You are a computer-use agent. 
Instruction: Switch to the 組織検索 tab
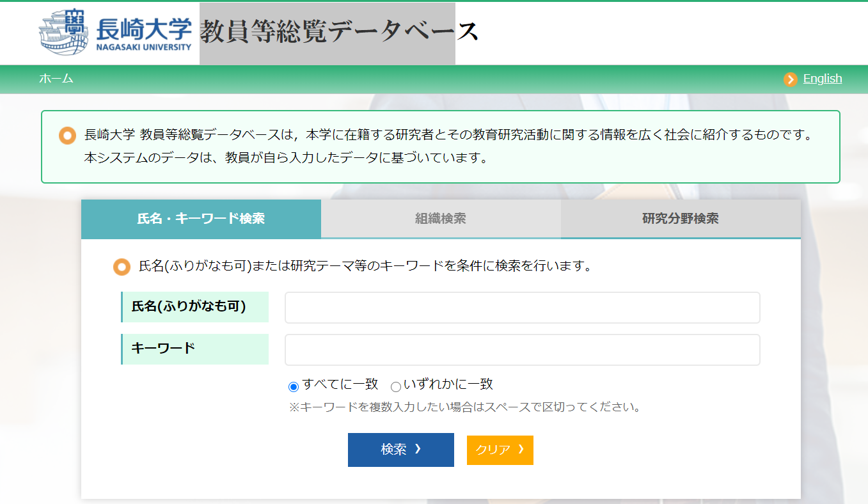pos(441,219)
